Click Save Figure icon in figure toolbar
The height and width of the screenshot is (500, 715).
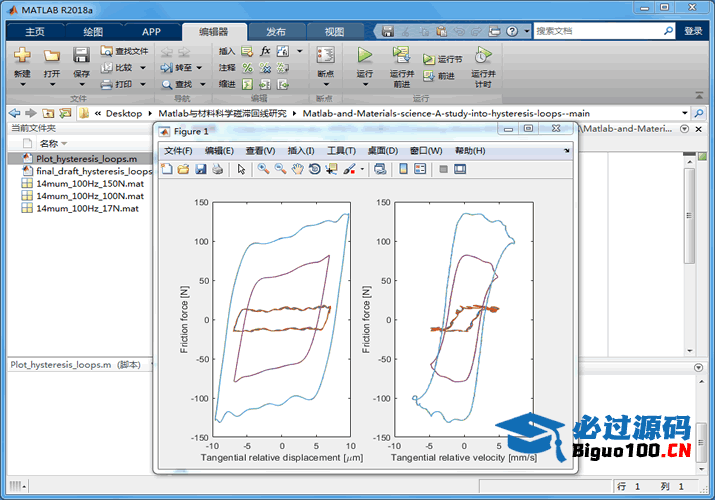pyautogui.click(x=201, y=169)
